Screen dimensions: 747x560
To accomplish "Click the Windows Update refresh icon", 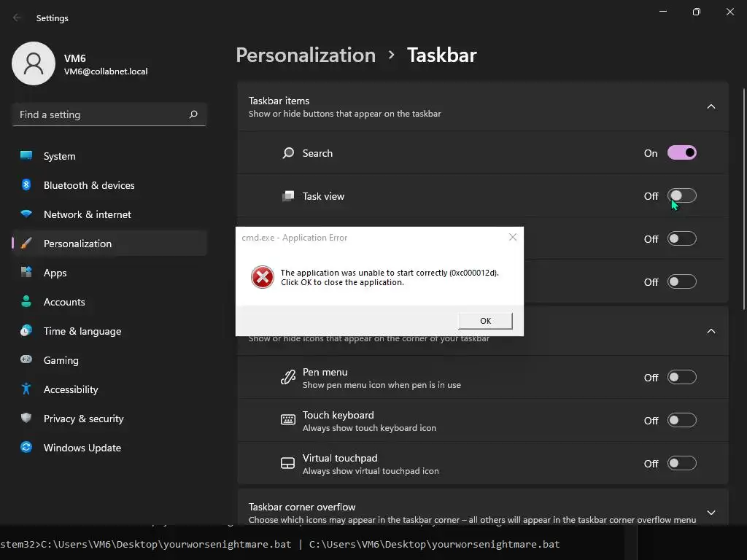I will [x=26, y=447].
